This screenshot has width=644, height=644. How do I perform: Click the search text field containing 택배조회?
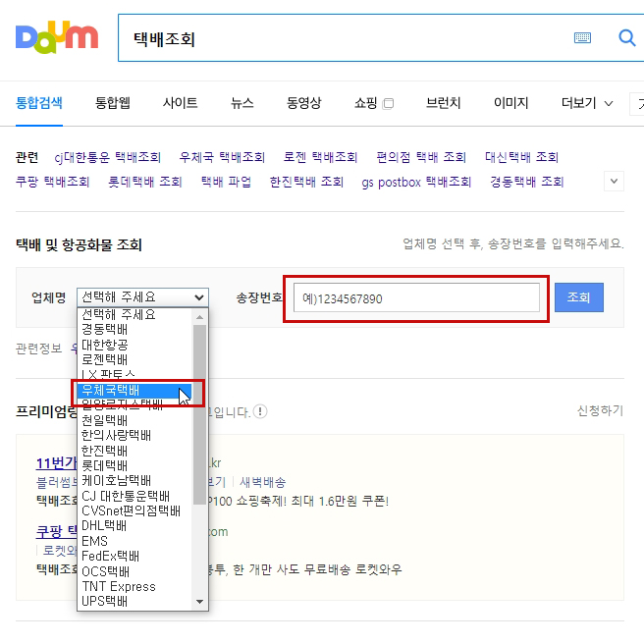[x=345, y=38]
